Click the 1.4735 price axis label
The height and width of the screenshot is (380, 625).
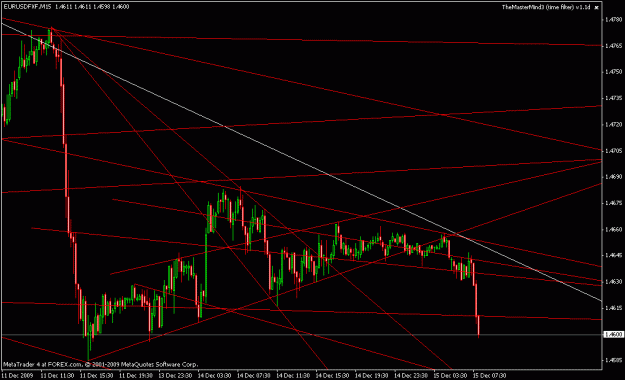tap(613, 98)
